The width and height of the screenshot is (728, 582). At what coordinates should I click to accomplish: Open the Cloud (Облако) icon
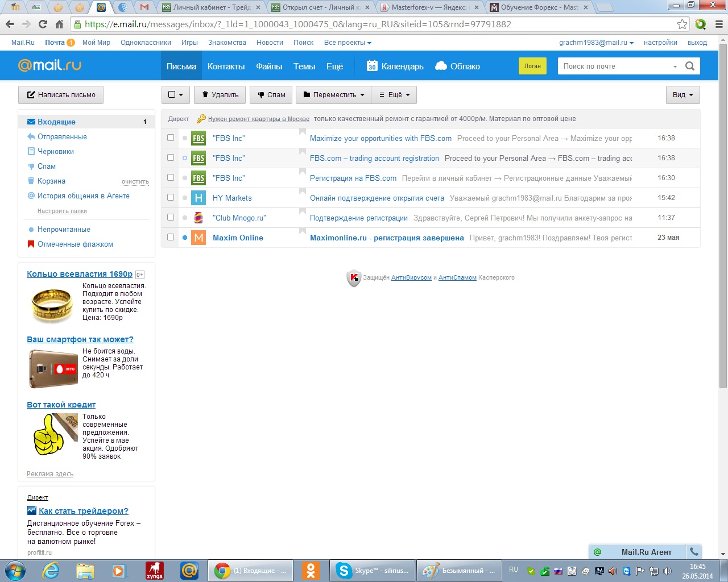coord(441,66)
